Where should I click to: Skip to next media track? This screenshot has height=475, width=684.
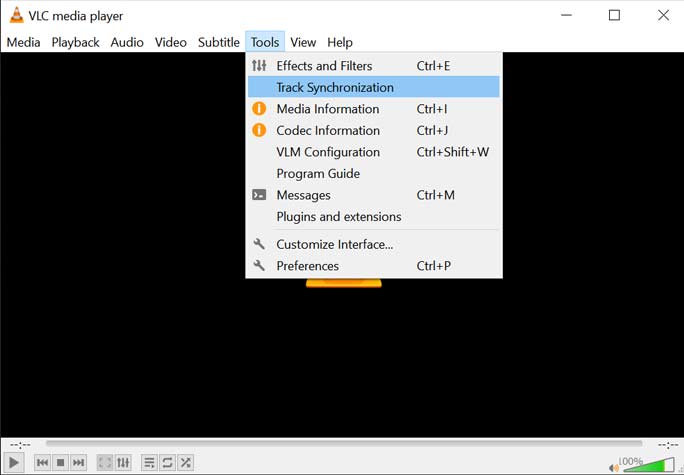coord(78,462)
